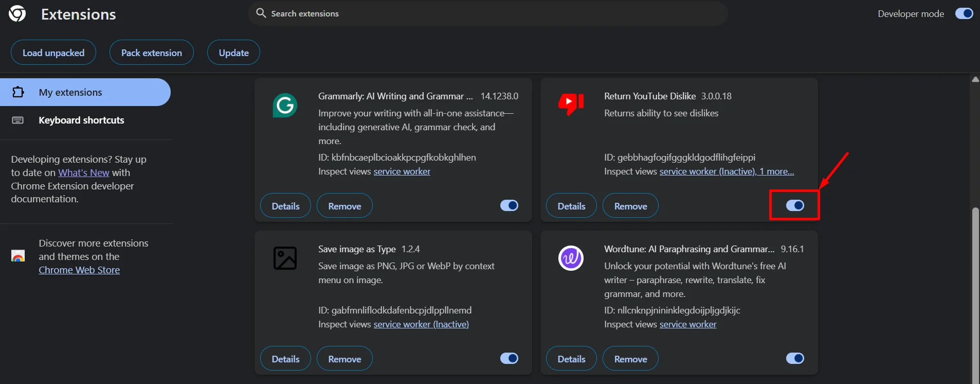Remove the Wordtune extension
This screenshot has width=980, height=384.
pyautogui.click(x=630, y=359)
